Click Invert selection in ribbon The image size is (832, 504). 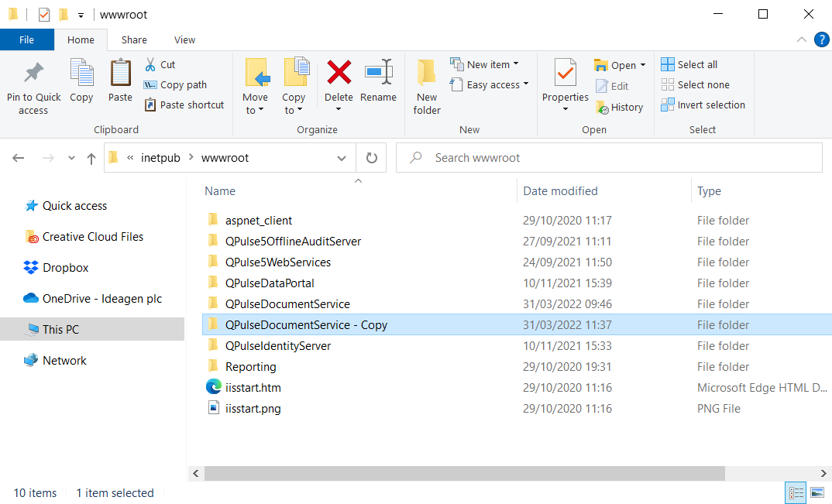(x=703, y=105)
